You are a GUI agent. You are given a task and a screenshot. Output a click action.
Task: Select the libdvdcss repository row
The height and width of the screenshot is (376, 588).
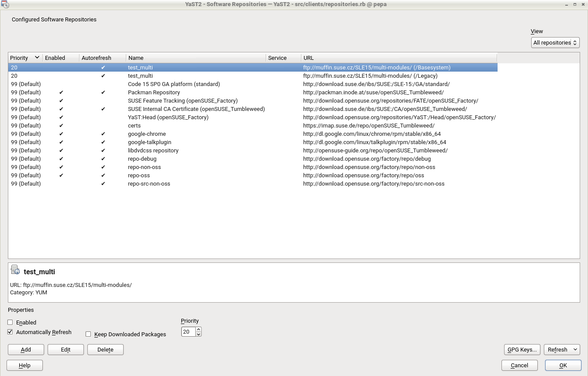153,151
